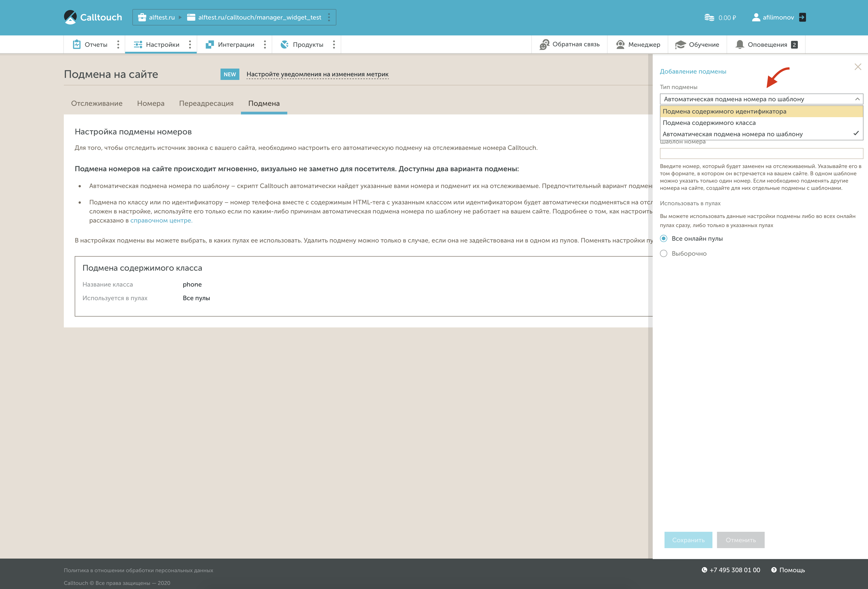This screenshot has width=868, height=589.
Task: Click the Менеджер menu item
Action: (x=637, y=45)
